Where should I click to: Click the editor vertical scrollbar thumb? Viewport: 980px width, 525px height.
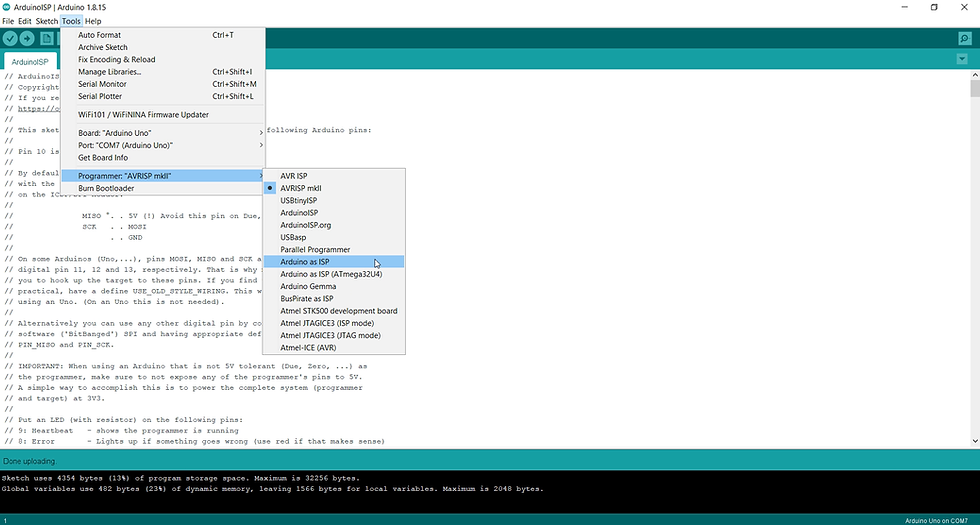pos(974,88)
